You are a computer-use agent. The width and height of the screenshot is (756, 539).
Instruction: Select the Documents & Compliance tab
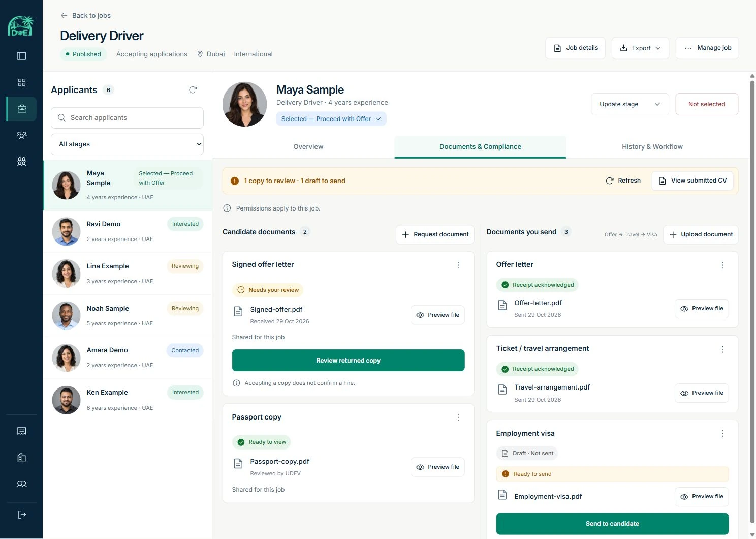coord(480,147)
